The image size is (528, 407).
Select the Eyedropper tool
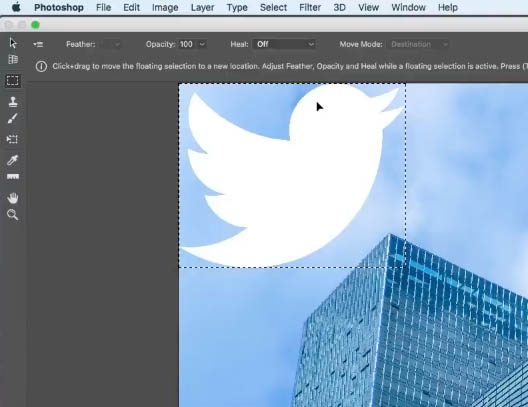pyautogui.click(x=13, y=160)
